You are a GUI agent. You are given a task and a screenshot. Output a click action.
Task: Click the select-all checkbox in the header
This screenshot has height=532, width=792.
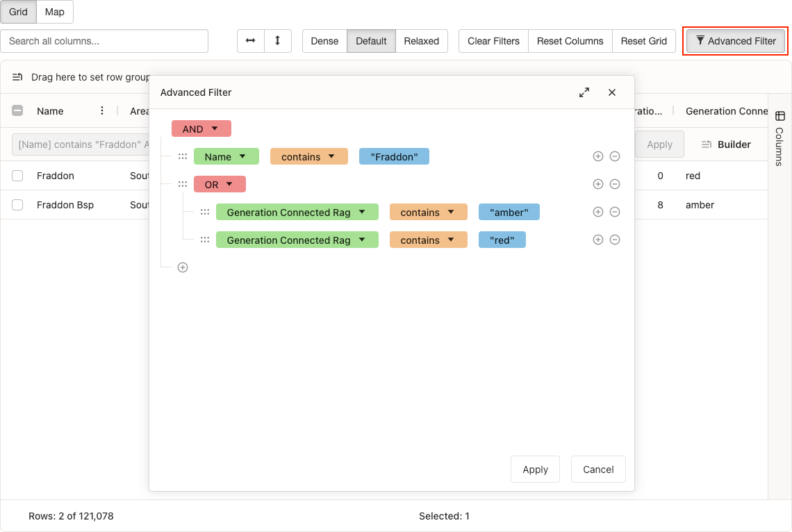[x=17, y=110]
